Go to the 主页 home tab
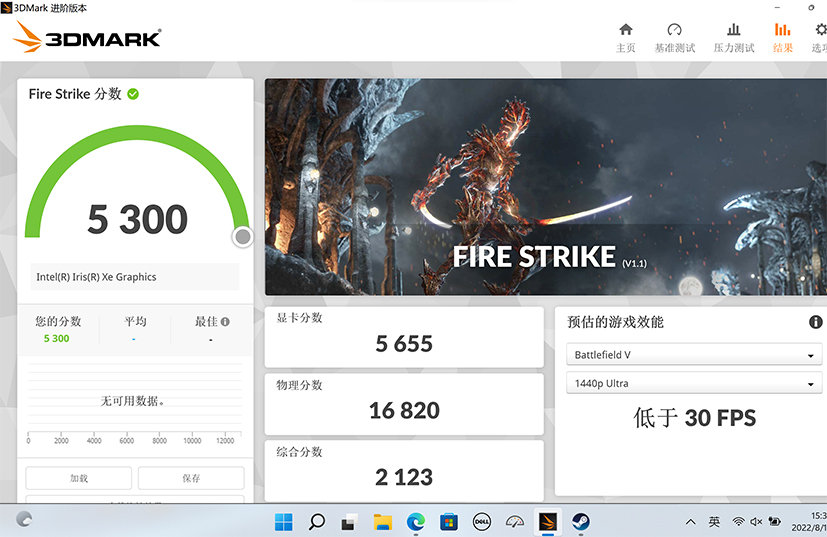Viewport: 827px width, 537px height. coord(626,37)
